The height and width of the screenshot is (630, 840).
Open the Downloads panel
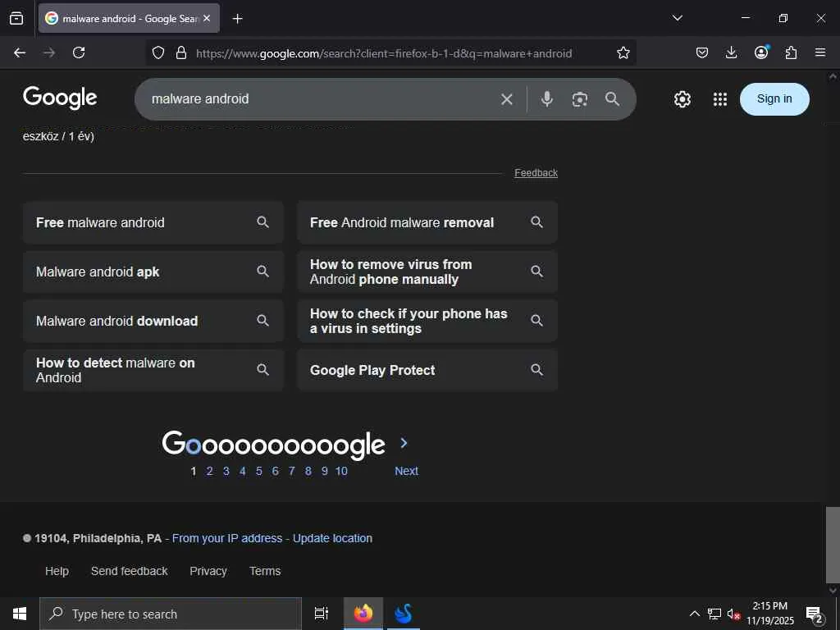click(731, 52)
